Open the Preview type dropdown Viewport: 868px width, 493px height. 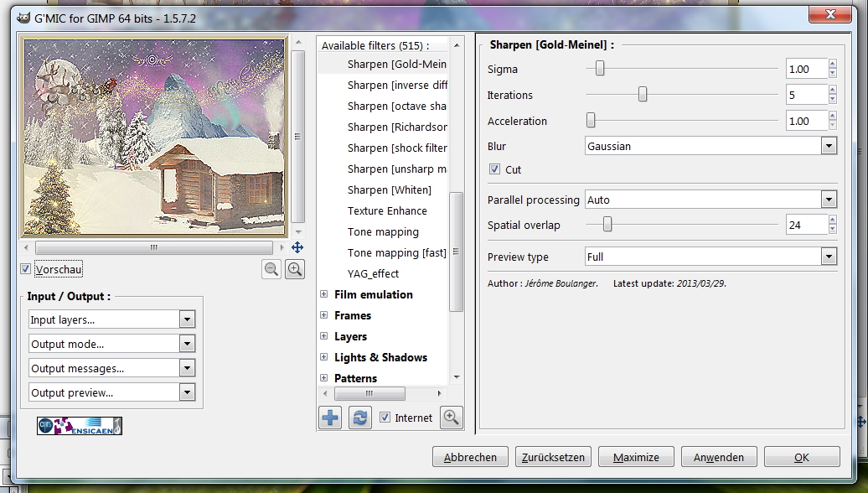710,257
